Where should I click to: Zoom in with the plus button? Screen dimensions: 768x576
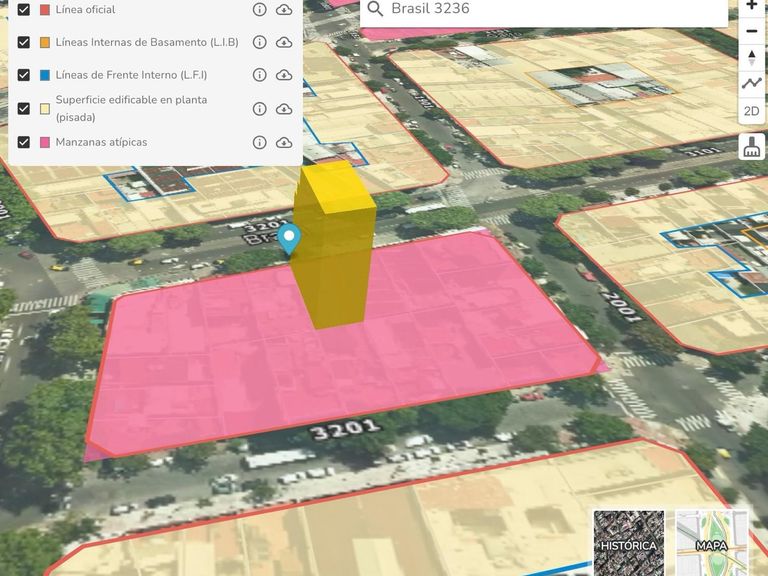751,7
